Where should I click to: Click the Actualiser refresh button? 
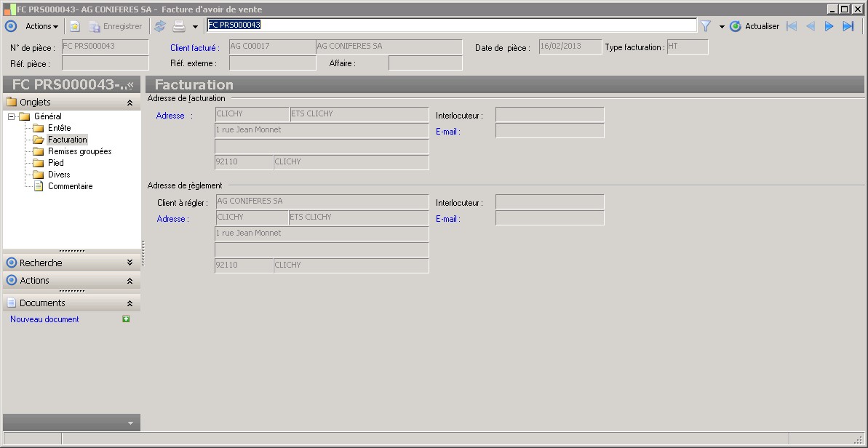pyautogui.click(x=754, y=26)
